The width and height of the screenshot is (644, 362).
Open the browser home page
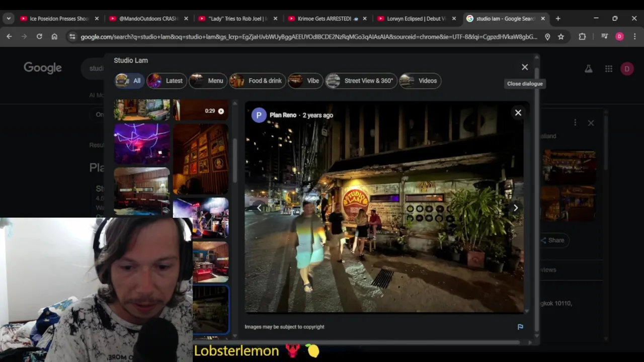[x=54, y=37]
